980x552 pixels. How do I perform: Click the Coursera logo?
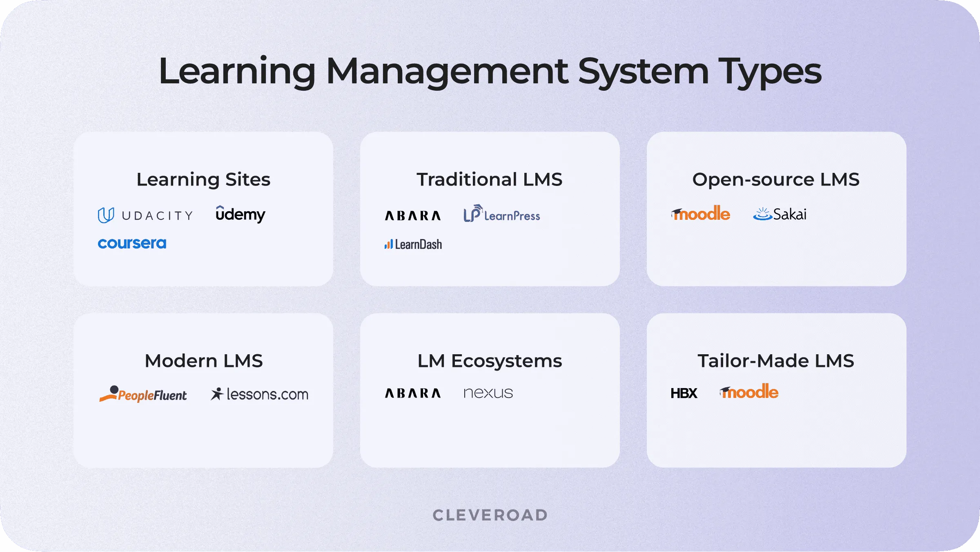[132, 243]
